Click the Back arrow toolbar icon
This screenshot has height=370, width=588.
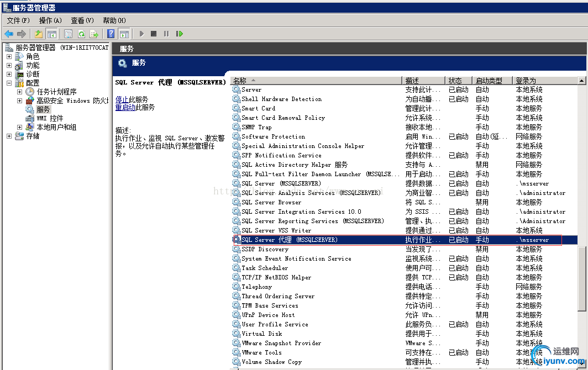[x=9, y=34]
